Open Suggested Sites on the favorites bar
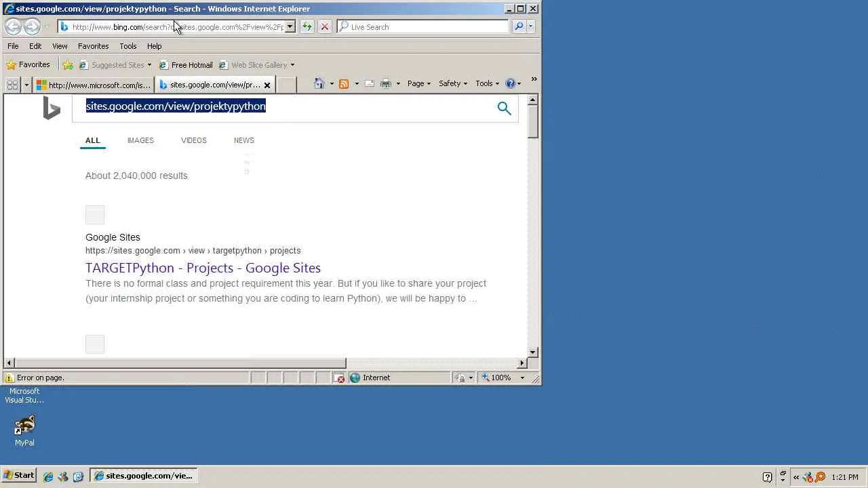 point(115,65)
